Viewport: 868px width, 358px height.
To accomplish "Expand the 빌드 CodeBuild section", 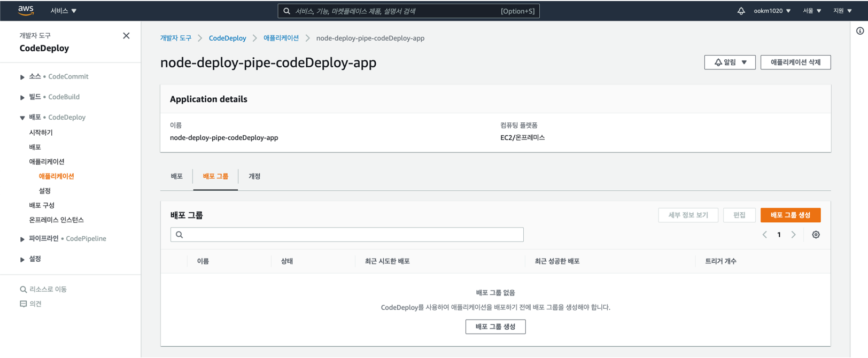I will 22,97.
